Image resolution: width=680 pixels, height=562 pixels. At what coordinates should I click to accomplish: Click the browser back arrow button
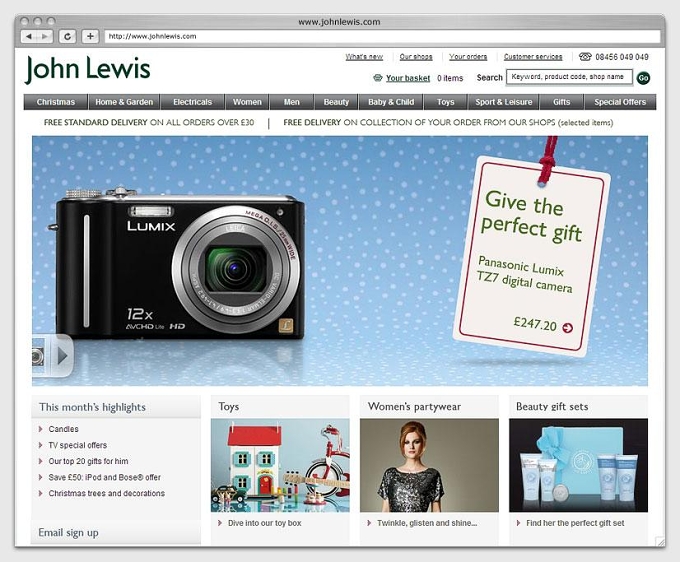(x=29, y=36)
